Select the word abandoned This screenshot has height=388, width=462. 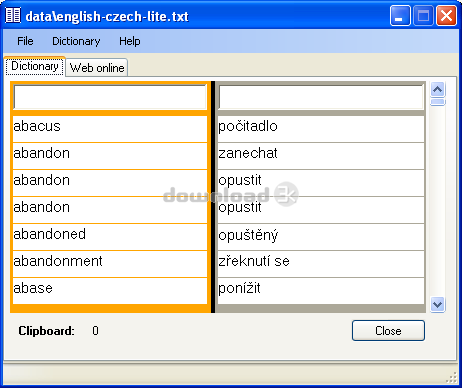coord(110,237)
